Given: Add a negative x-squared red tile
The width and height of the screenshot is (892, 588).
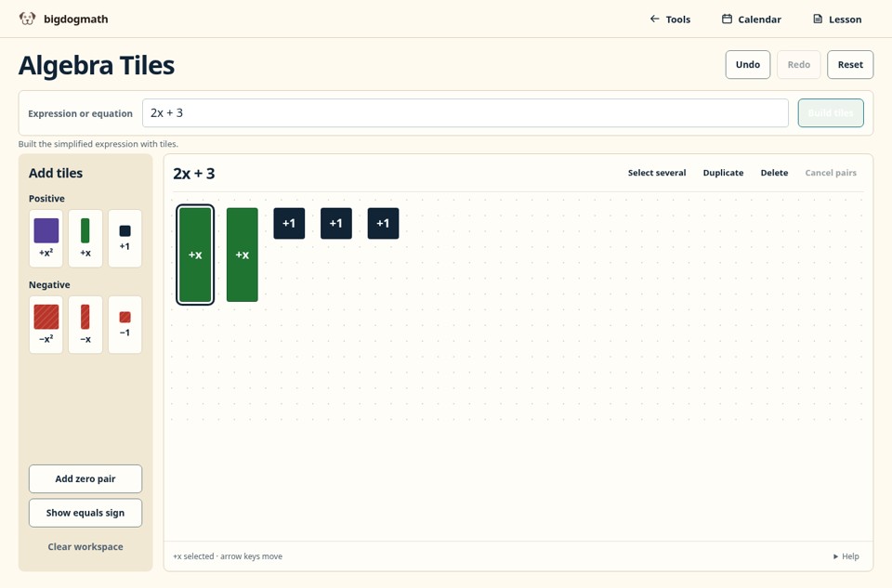Looking at the screenshot, I should [46, 325].
